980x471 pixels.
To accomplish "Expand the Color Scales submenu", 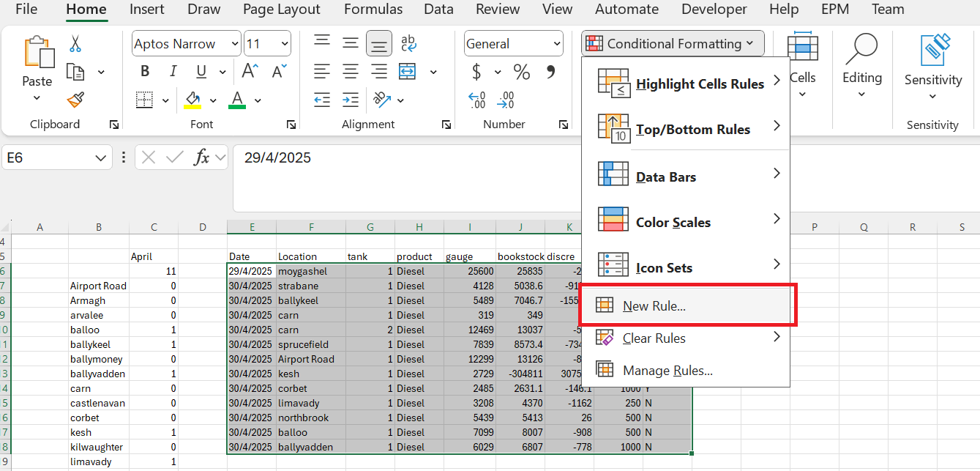I will (673, 221).
